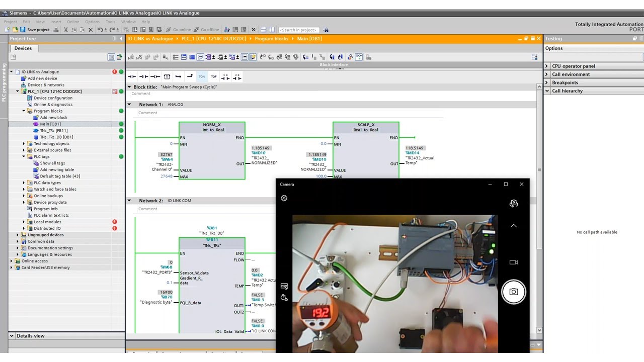
Task: Toggle photo timer in Camera window
Action: click(284, 298)
